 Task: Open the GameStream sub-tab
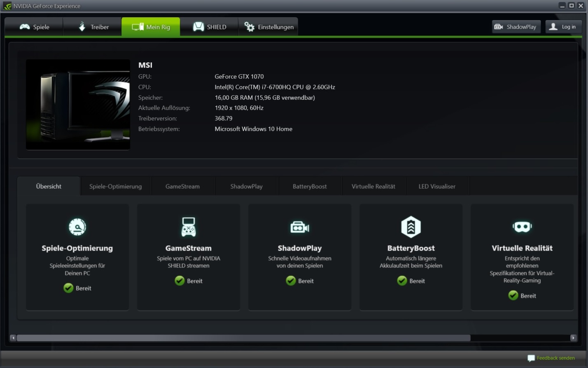(x=182, y=186)
